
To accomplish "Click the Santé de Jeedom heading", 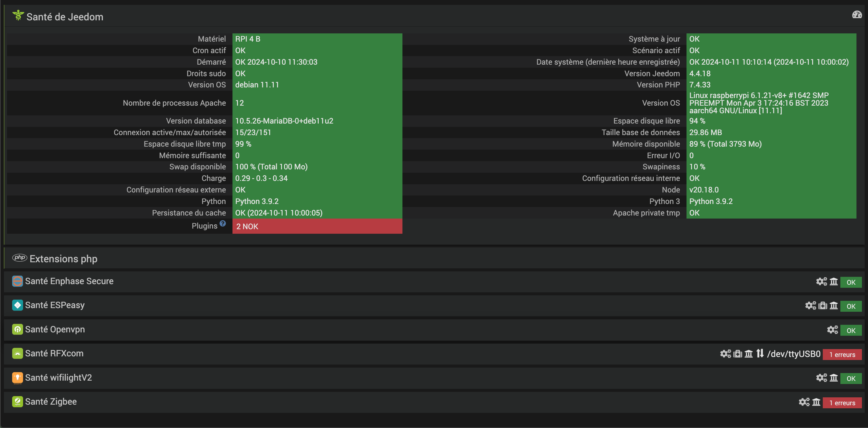I will (x=65, y=17).
